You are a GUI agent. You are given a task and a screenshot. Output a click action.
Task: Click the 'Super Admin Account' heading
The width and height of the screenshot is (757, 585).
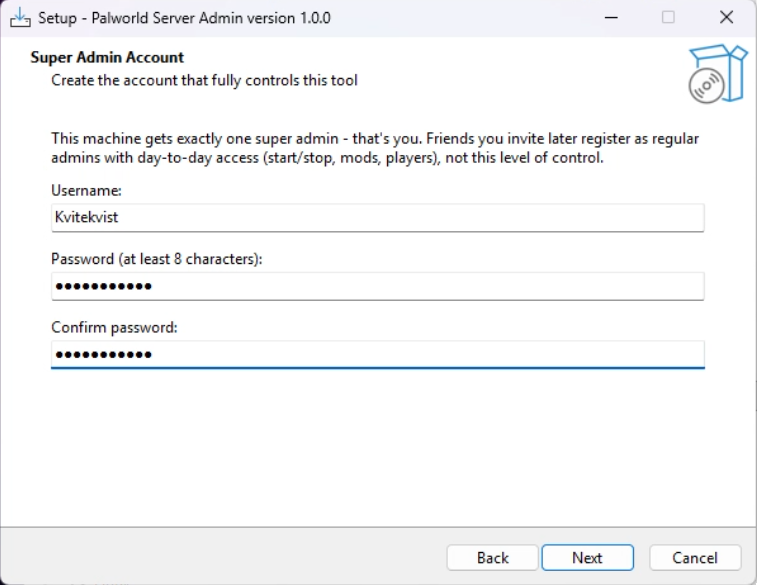[x=107, y=57]
